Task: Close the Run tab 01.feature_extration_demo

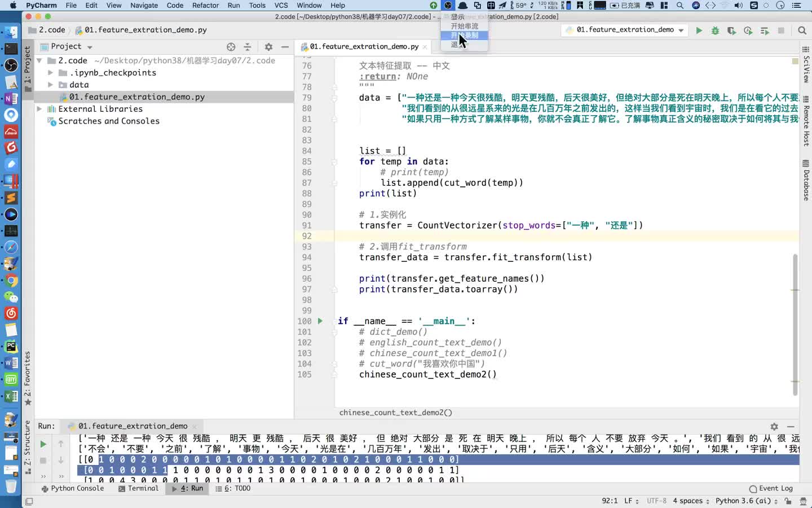Action: click(194, 427)
